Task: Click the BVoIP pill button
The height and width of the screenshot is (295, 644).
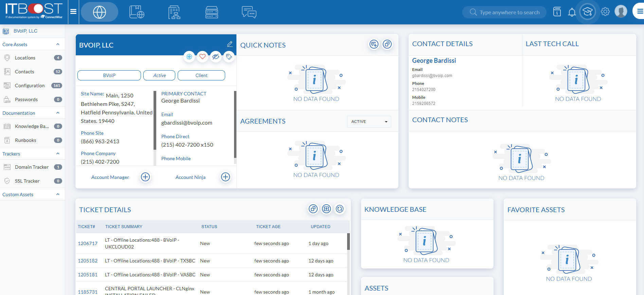Action: [109, 75]
